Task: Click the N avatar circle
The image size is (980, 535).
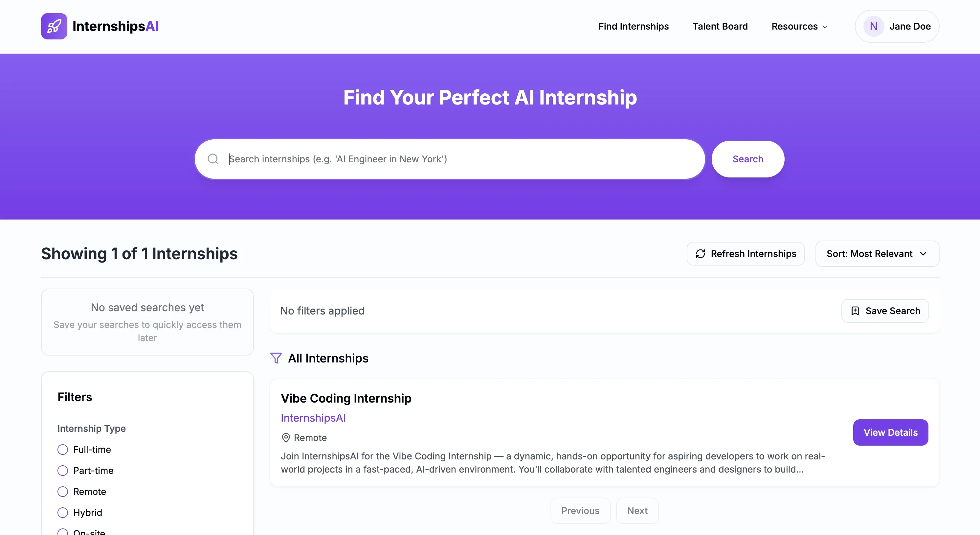Action: (874, 26)
